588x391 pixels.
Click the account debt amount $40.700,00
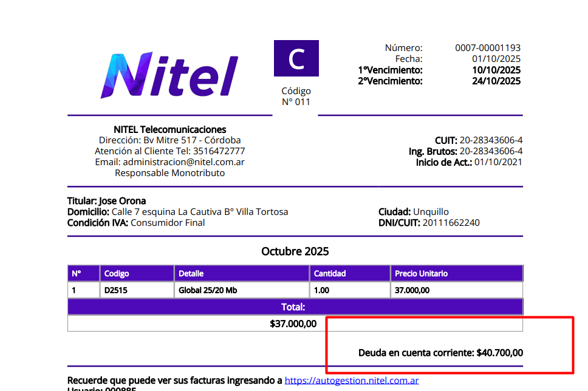[499, 353]
